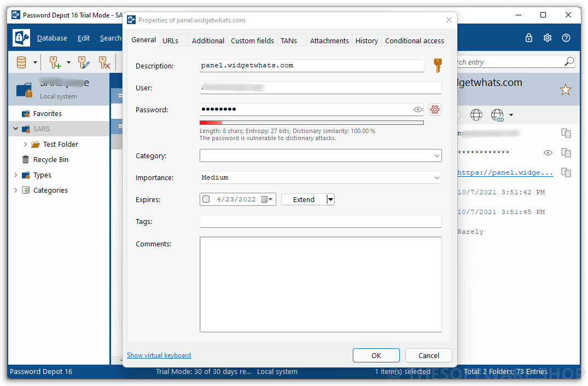Screen dimensions: 588x386
Task: Click the edit entry key-and-pencil icon
Action: coord(84,62)
